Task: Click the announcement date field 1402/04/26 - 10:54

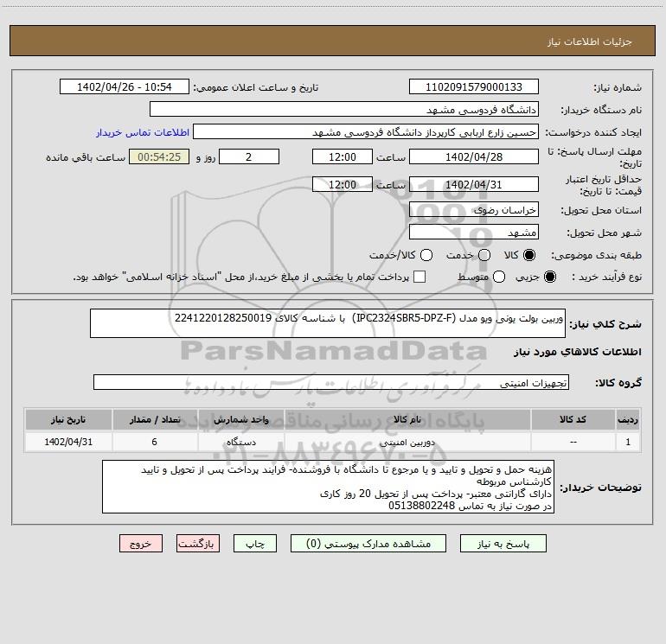Action: click(125, 86)
